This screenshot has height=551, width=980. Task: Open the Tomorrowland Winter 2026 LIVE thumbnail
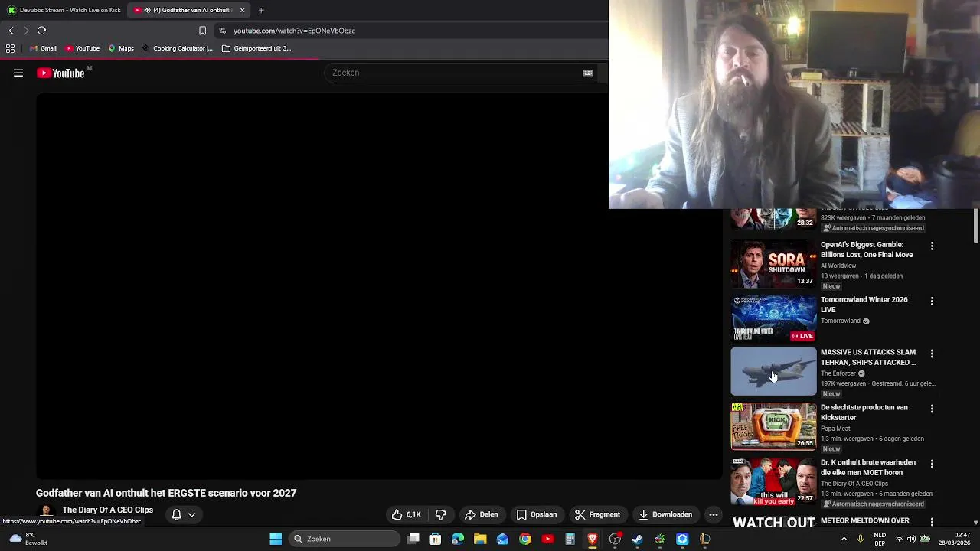tap(773, 318)
